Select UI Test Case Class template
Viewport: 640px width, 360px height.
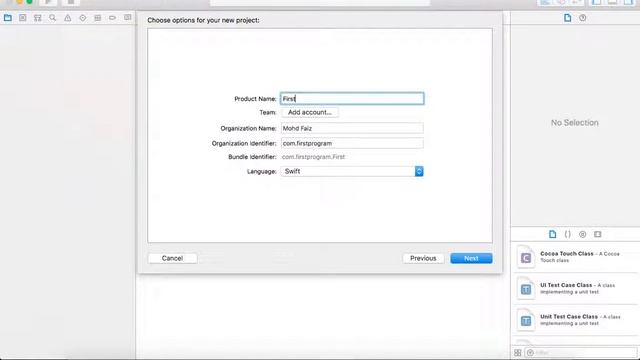pos(576,289)
